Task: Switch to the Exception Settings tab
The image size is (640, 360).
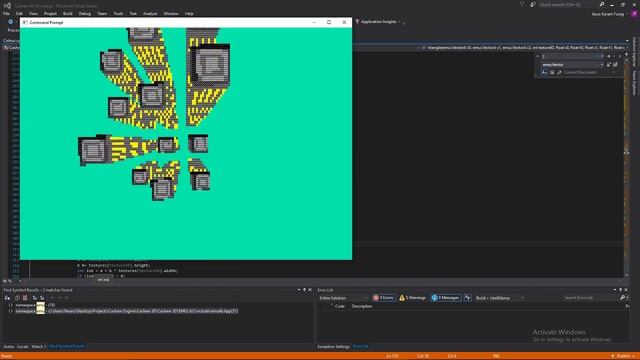Action: [333, 347]
